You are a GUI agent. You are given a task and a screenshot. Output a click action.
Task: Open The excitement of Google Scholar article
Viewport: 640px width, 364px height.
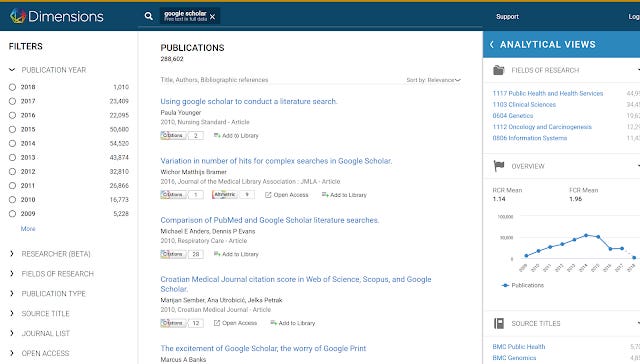(263, 348)
